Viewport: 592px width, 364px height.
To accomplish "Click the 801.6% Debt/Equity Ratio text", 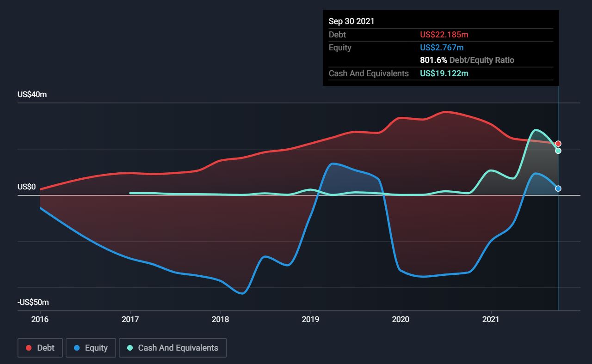I will pos(467,60).
